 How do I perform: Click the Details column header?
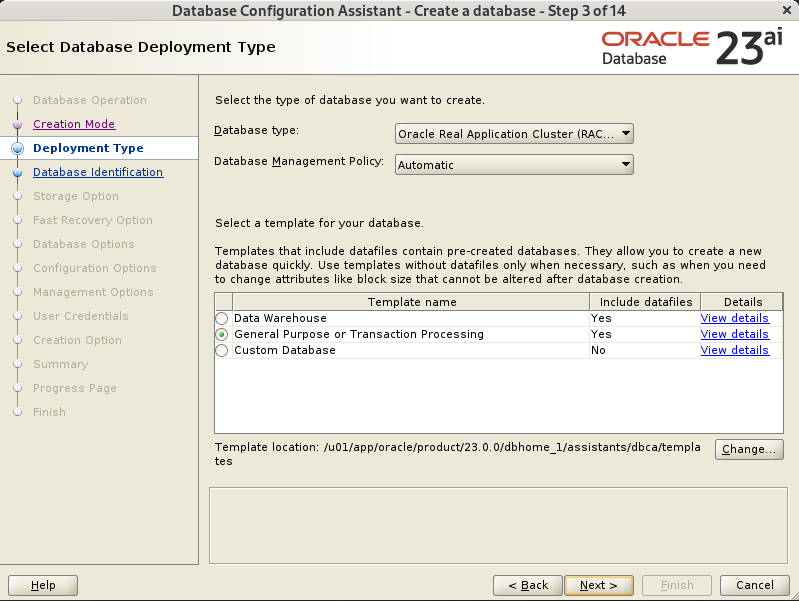coord(742,302)
